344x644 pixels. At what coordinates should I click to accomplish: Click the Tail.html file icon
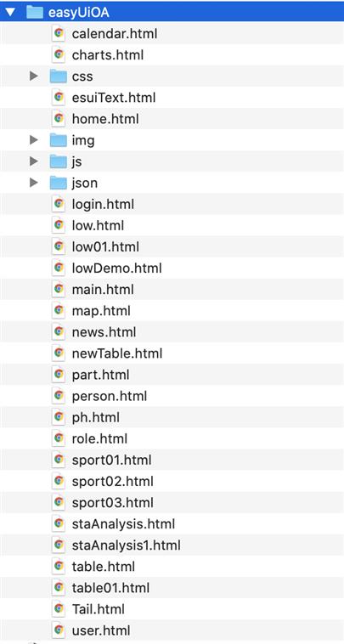coord(59,609)
